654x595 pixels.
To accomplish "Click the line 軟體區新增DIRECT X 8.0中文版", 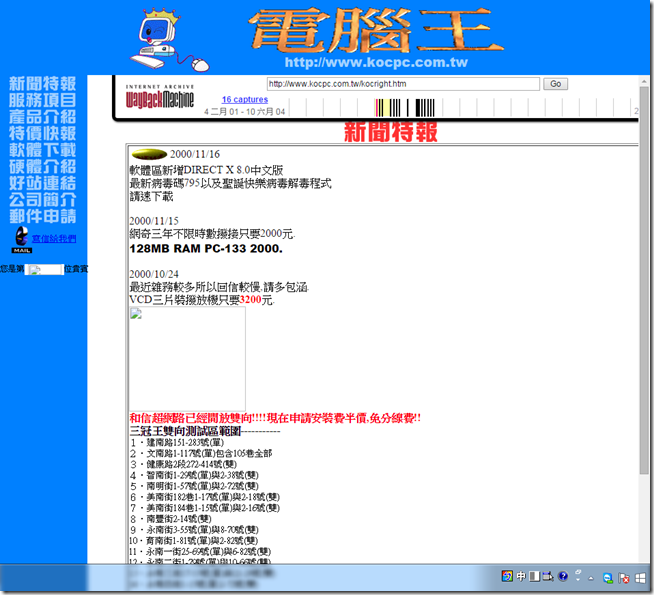I will 206,170.
